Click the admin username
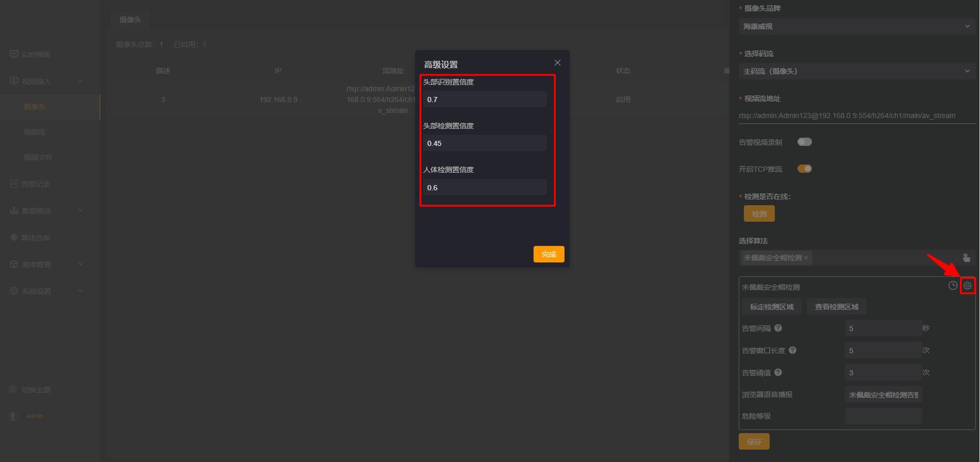 point(35,416)
